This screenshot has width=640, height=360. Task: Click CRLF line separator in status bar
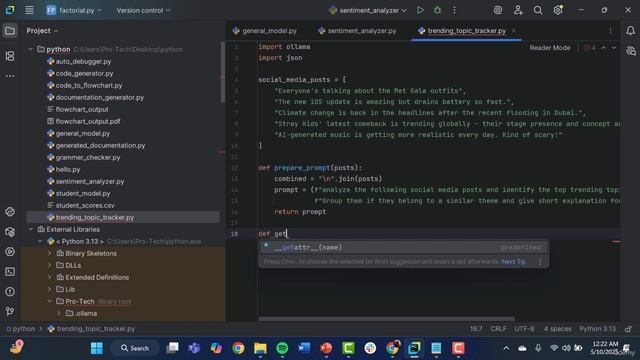pos(498,329)
